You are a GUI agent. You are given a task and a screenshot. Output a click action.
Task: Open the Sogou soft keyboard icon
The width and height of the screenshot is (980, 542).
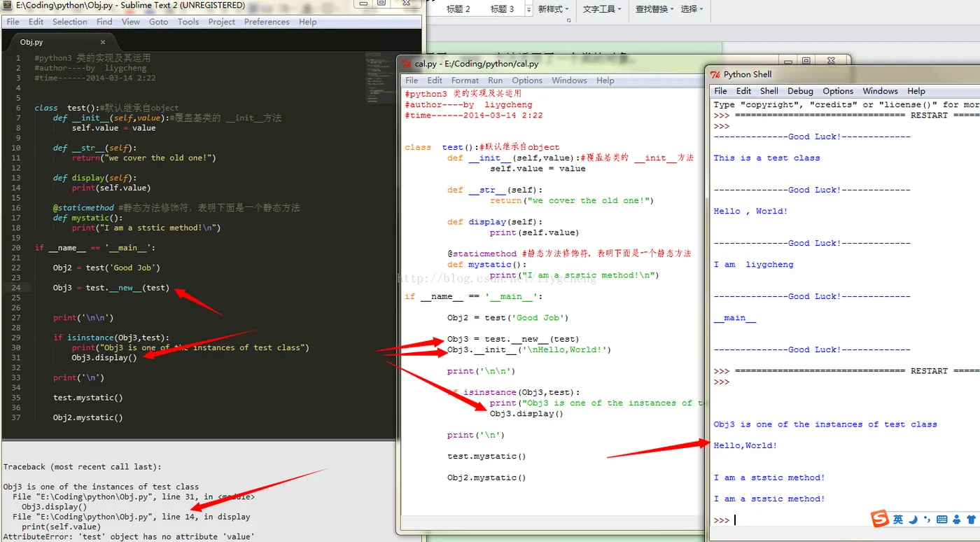941,520
